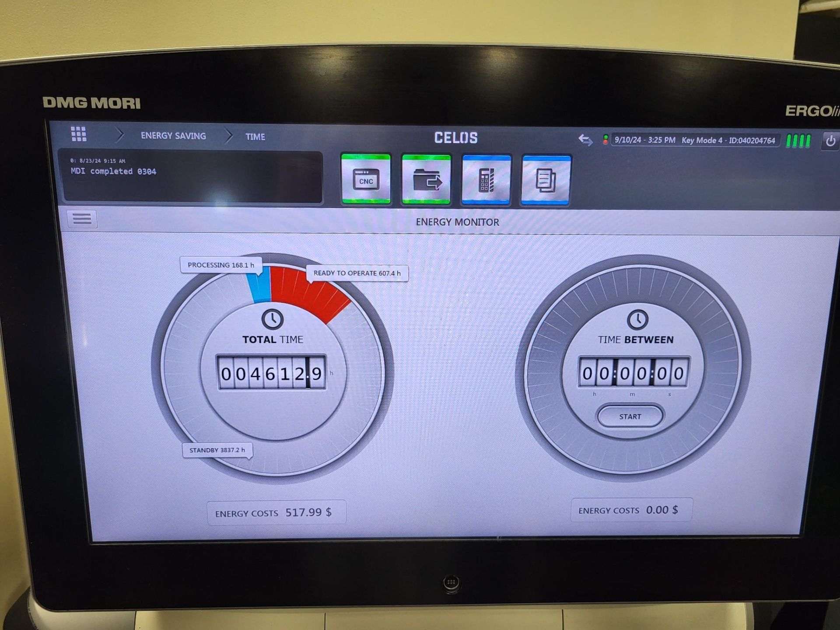Click the green signal bars indicator
The height and width of the screenshot is (630, 840).
(x=798, y=141)
